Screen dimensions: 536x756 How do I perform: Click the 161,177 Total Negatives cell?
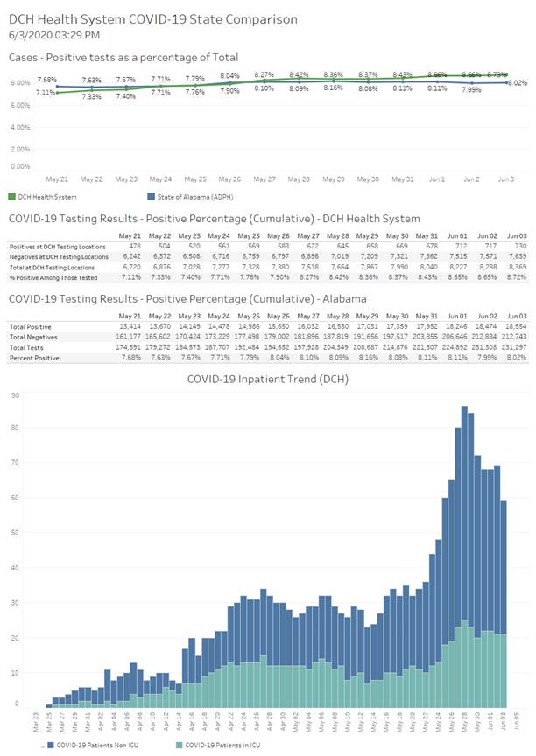[x=129, y=337]
